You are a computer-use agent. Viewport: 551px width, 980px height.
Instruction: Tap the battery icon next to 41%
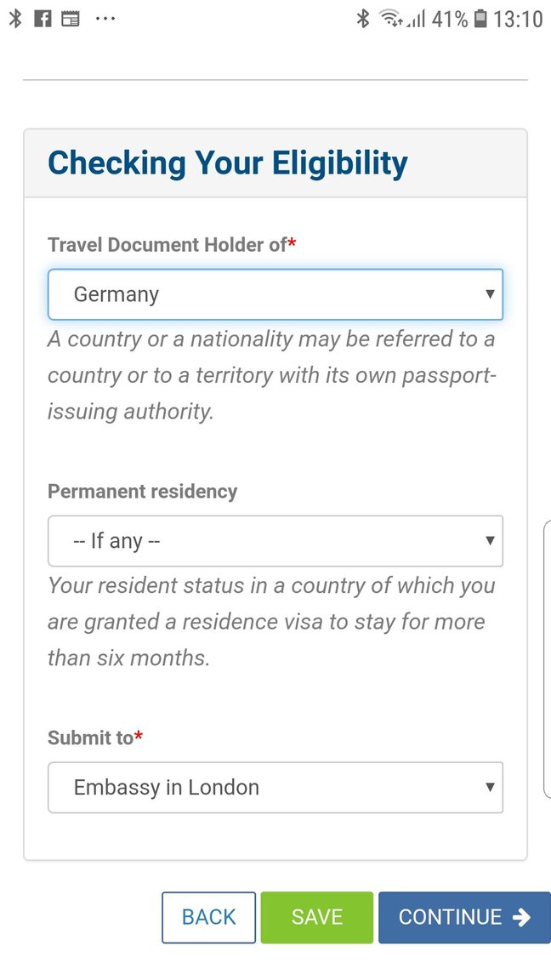click(x=481, y=19)
